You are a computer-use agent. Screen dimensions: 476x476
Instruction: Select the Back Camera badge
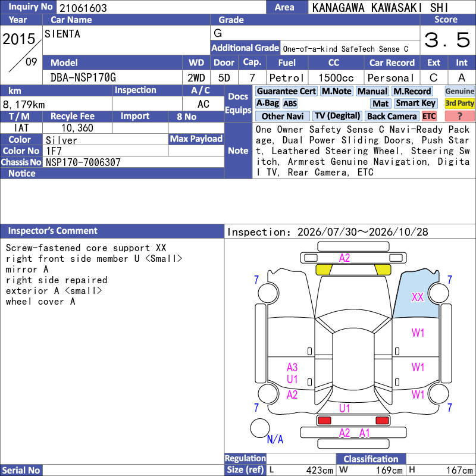pyautogui.click(x=392, y=116)
